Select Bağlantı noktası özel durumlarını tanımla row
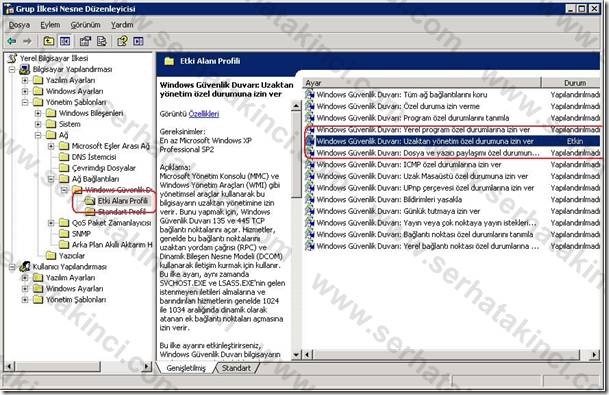Image resolution: width=609 pixels, height=395 pixels. 452,234
